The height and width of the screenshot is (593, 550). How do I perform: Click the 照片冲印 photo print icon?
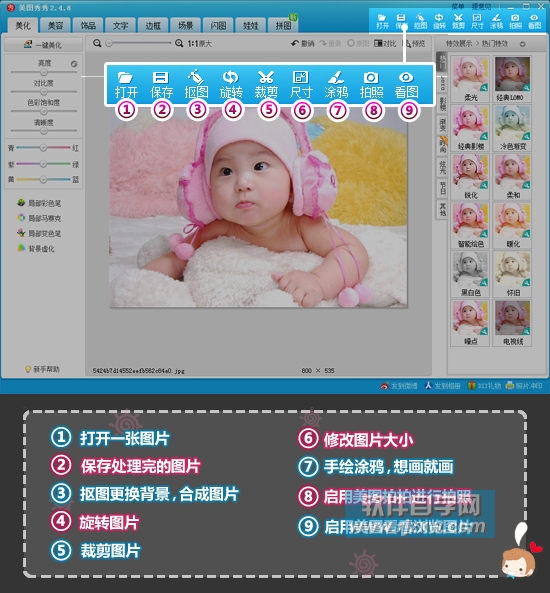[x=510, y=386]
